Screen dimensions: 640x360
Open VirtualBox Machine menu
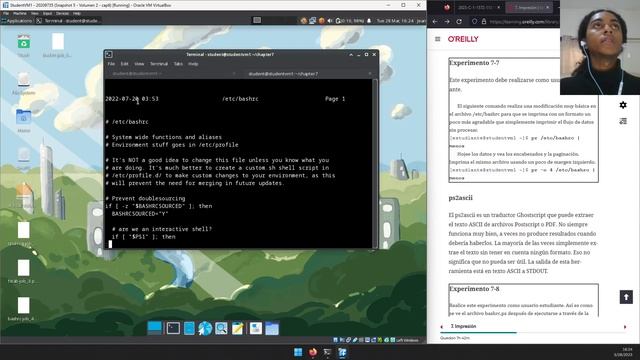click(x=20, y=13)
